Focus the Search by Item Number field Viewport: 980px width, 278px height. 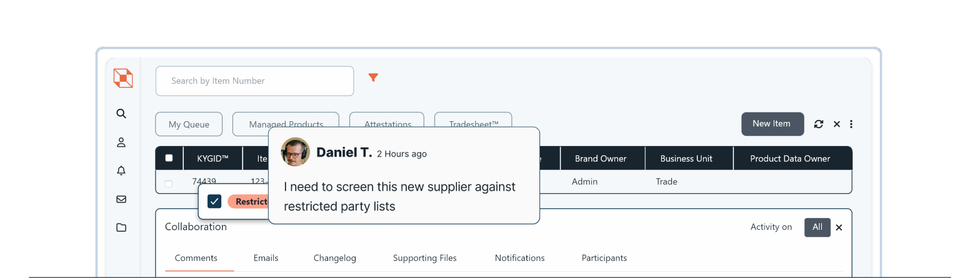(x=255, y=81)
